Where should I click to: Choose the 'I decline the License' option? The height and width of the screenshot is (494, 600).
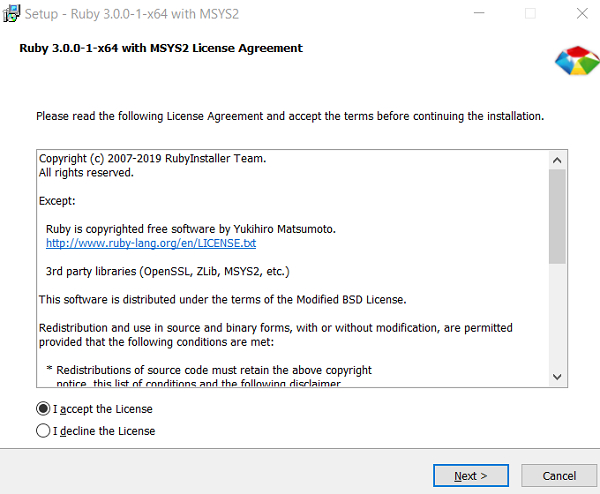point(43,431)
